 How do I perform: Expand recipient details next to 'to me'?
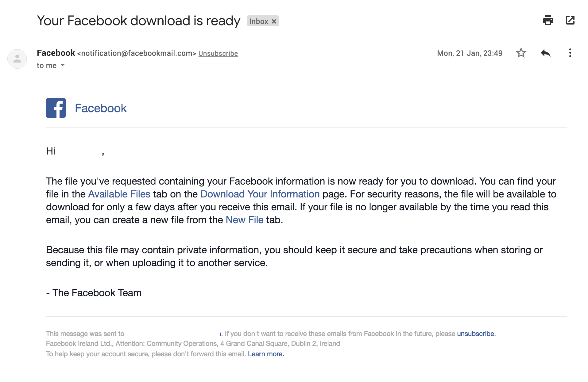[x=63, y=65]
